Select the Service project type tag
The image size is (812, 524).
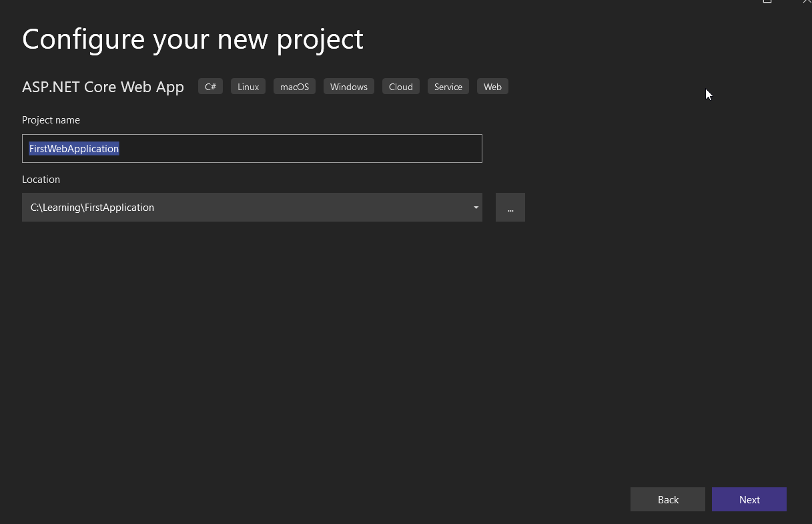point(448,87)
